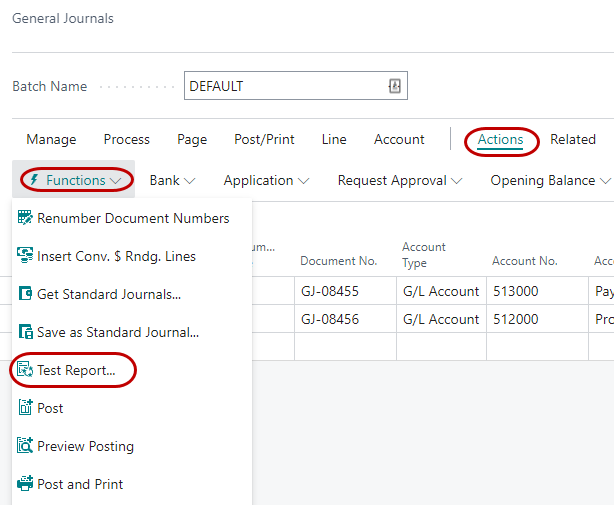Switch to the Actions tab
614x505 pixels.
click(x=500, y=139)
